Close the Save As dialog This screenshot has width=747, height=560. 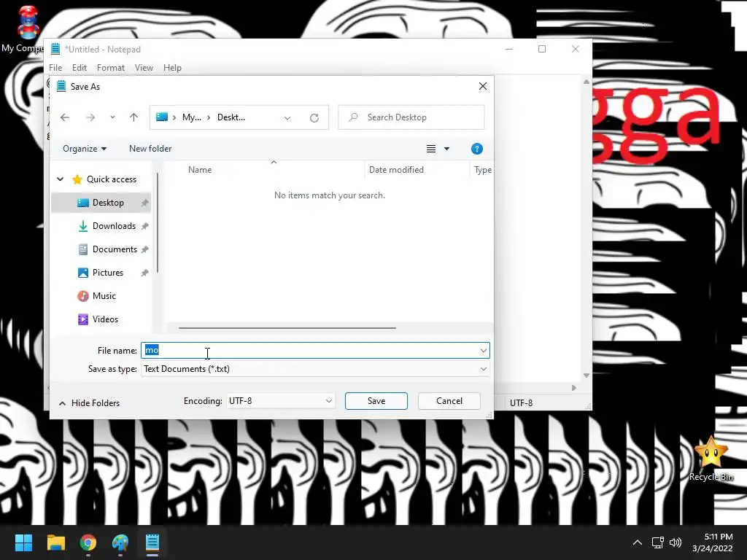483,86
